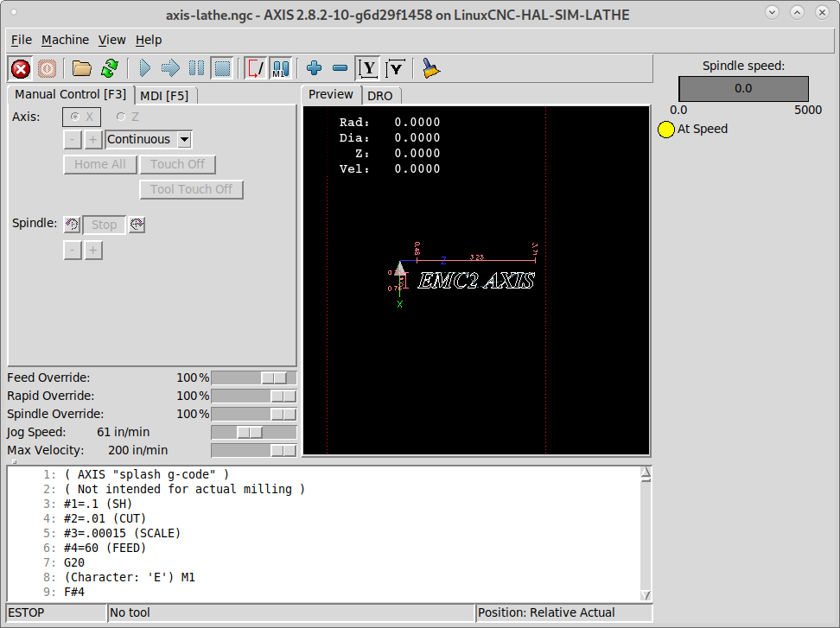840x628 pixels.
Task: Open the Machine menu
Action: [x=66, y=40]
